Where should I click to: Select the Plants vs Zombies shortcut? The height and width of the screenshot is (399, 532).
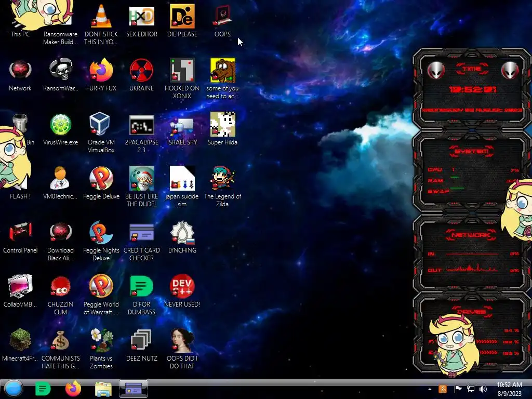click(101, 349)
